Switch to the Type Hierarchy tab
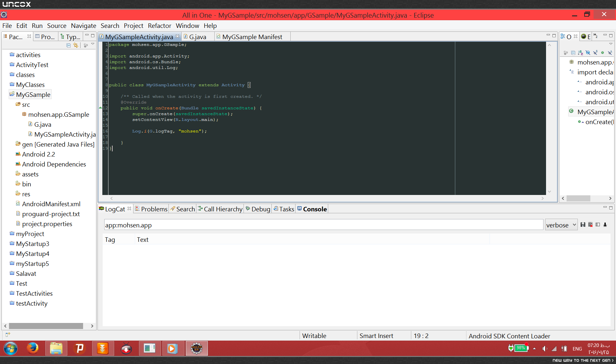616x364 pixels. point(71,37)
